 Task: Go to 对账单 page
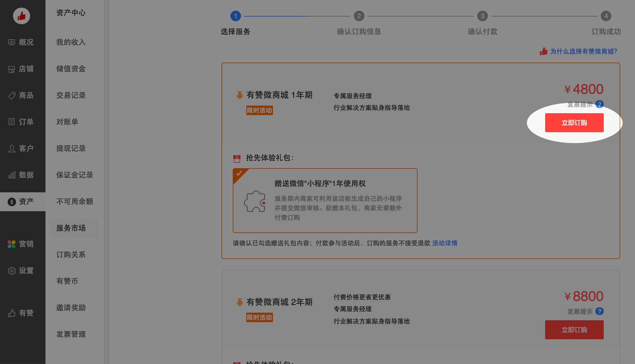pyautogui.click(x=67, y=122)
